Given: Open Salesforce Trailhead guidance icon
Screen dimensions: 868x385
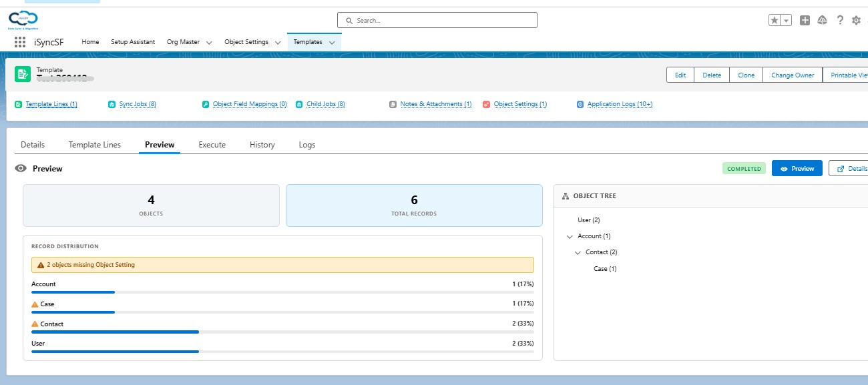Looking at the screenshot, I should [823, 21].
